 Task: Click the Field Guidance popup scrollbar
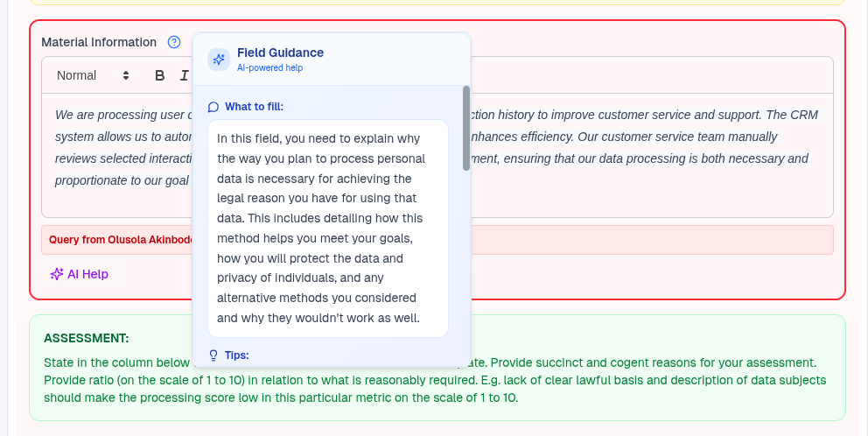click(466, 127)
